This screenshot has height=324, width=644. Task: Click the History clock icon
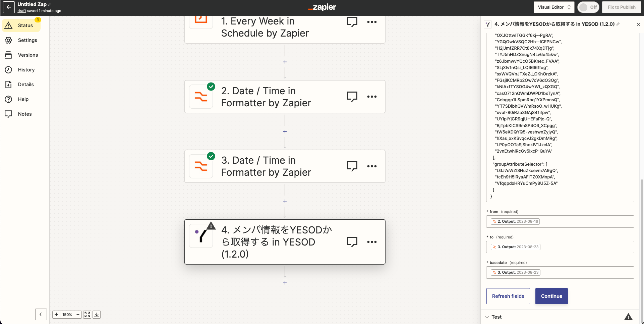click(9, 70)
